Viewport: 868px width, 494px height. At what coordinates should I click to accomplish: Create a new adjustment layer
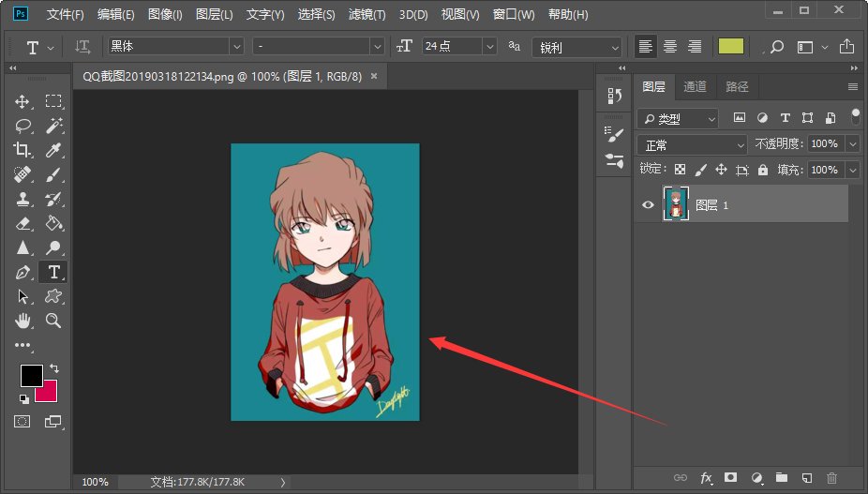756,477
